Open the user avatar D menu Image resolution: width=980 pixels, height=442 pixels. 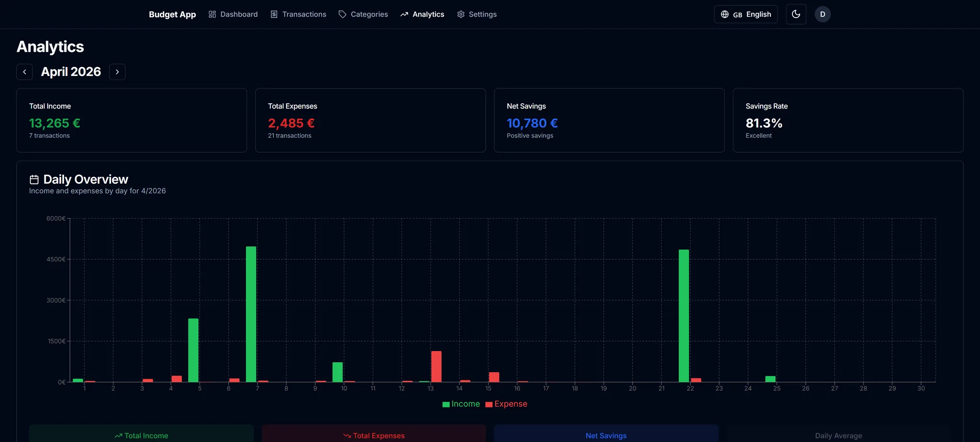tap(823, 14)
